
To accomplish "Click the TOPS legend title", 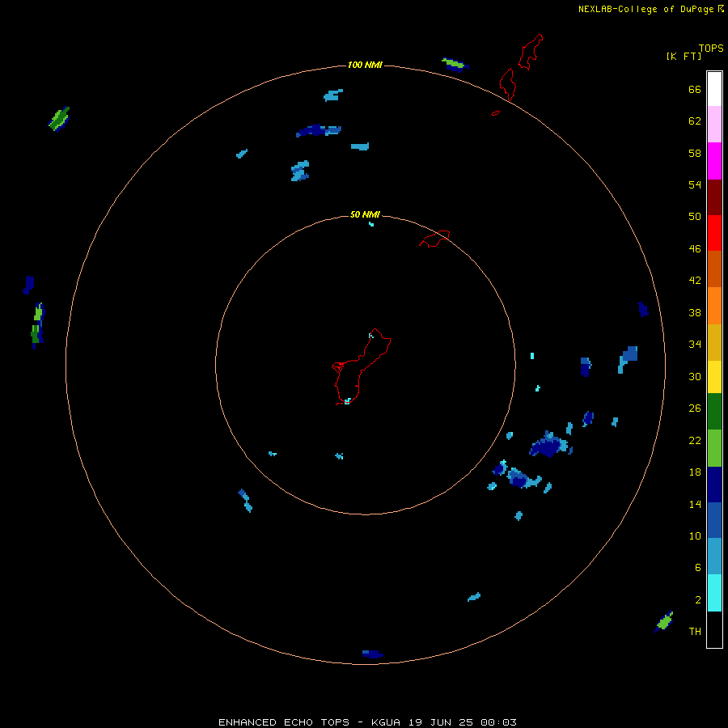I will (711, 48).
